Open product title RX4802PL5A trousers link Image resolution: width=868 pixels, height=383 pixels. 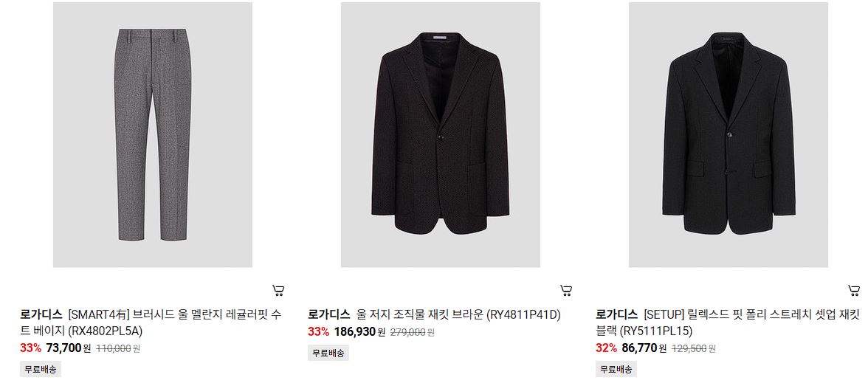(174, 323)
